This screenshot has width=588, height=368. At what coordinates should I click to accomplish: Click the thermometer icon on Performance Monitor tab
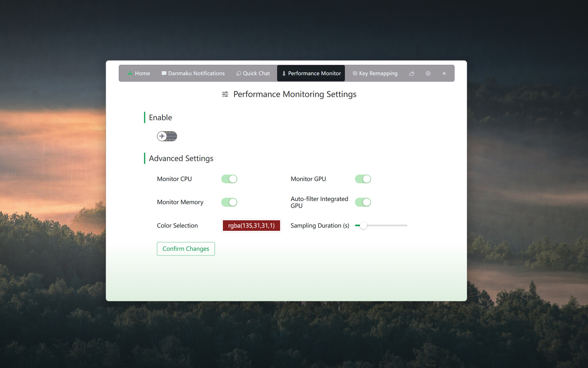point(284,73)
